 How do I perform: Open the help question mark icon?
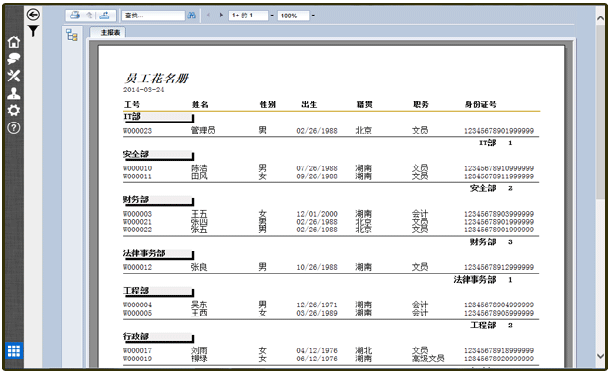tap(14, 128)
